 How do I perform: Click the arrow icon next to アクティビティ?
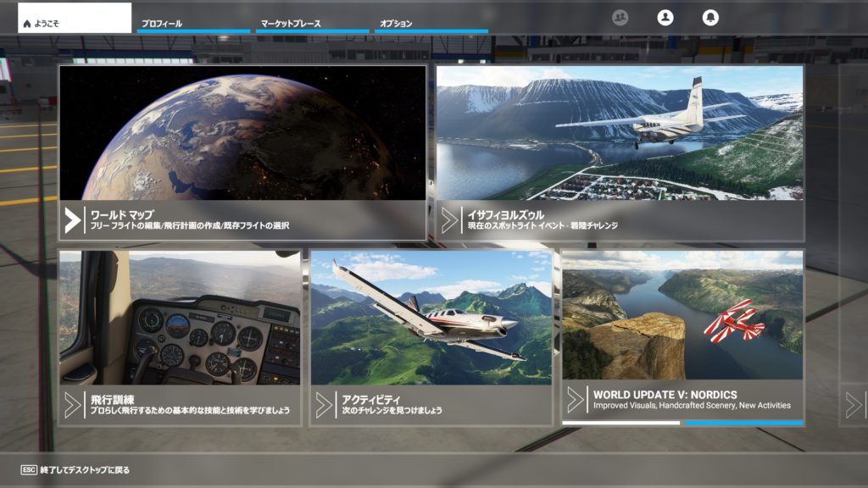click(324, 405)
